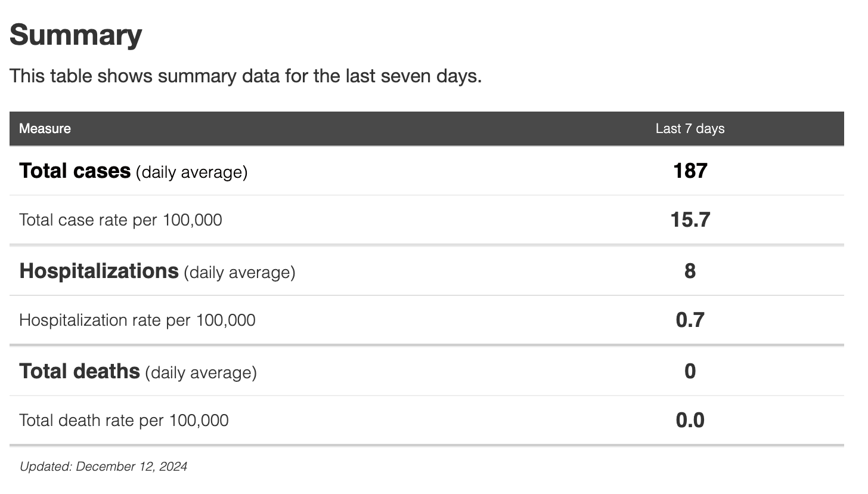Click the total deaths value of 0
Viewport: 868px width, 494px height.
point(690,372)
